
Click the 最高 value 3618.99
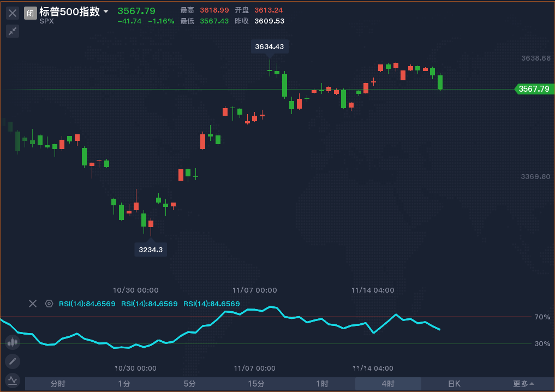(214, 10)
